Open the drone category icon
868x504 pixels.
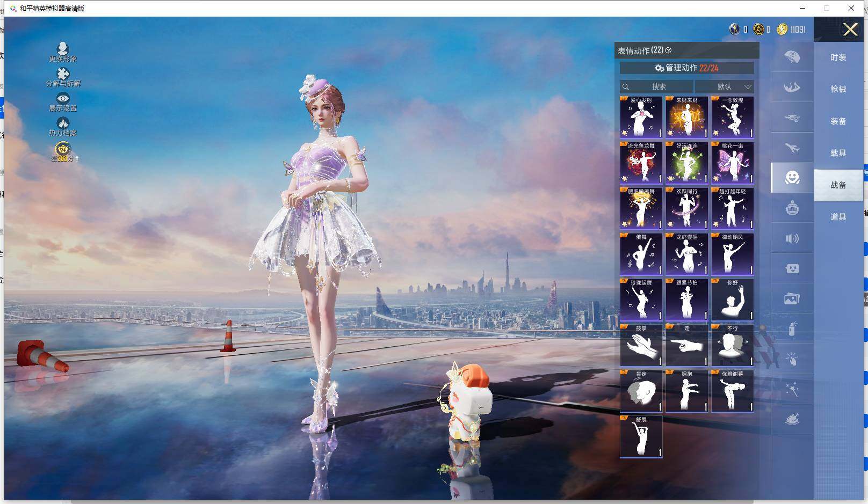pos(792,118)
